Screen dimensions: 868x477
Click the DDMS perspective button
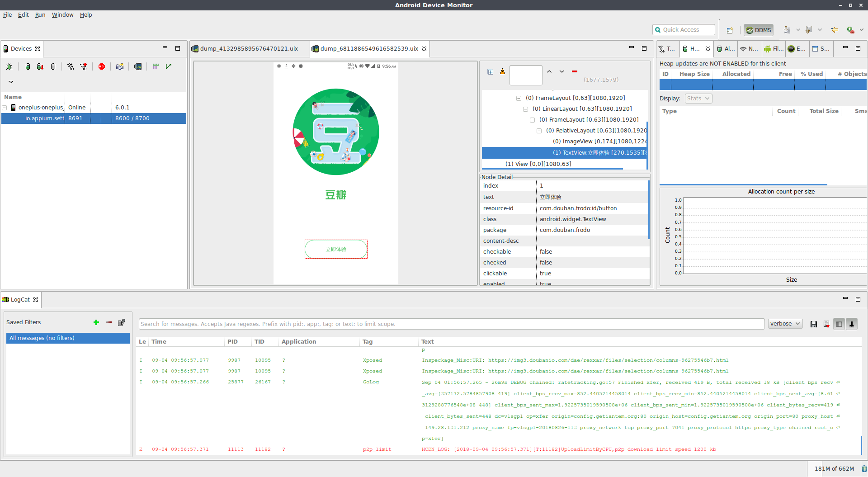point(759,30)
